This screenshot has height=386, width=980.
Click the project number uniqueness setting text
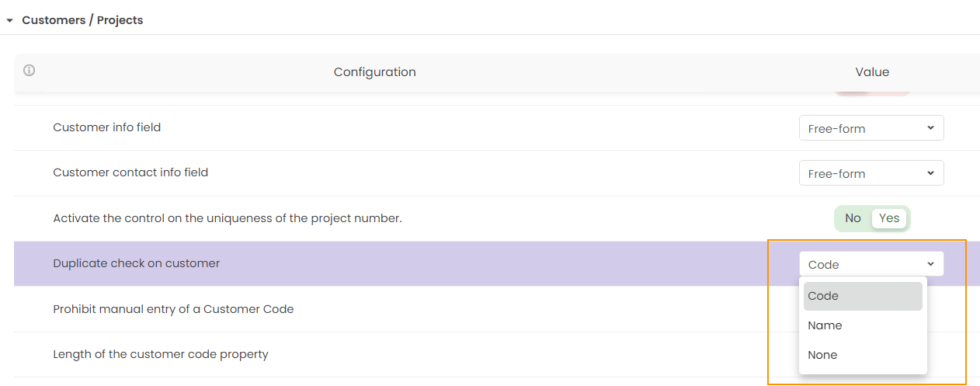[227, 218]
